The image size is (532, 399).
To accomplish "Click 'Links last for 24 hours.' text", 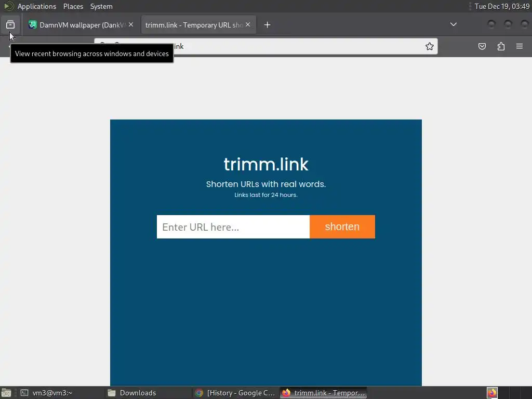I will coord(266,195).
